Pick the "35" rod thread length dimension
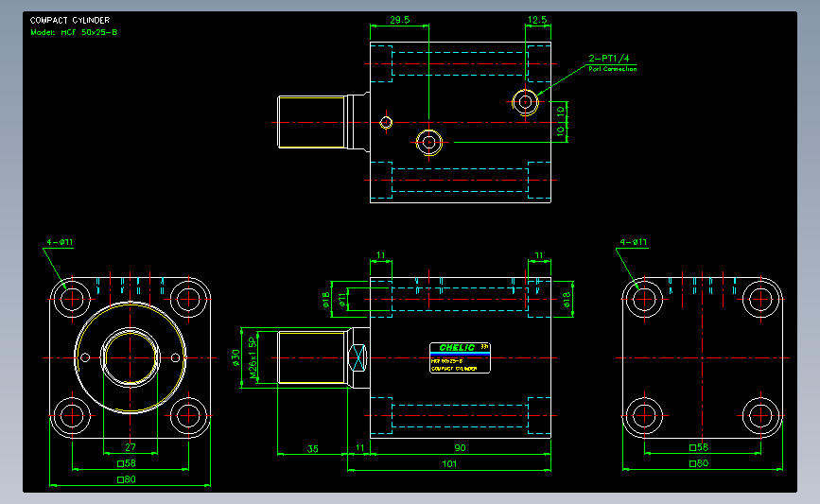 point(312,448)
